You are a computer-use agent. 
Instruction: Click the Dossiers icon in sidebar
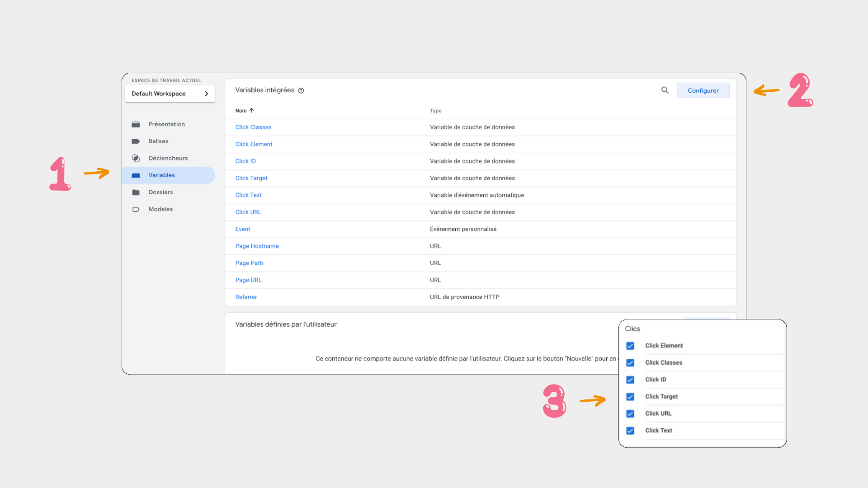point(136,192)
